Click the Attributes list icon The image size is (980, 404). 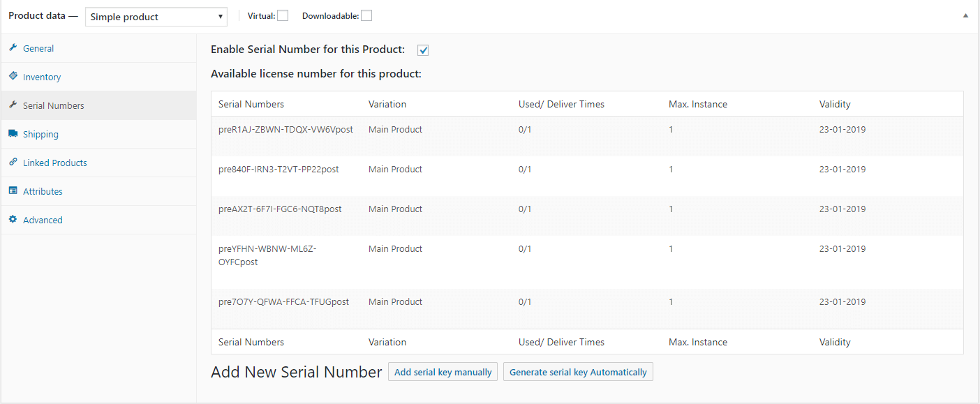13,190
